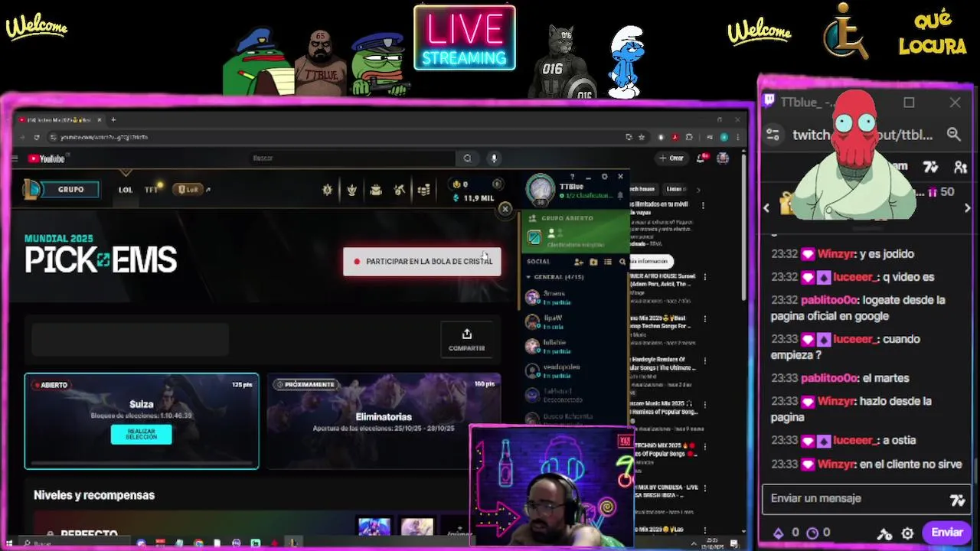Open Twitch chat community users icon
The height and width of the screenshot is (551, 980).
tap(960, 167)
